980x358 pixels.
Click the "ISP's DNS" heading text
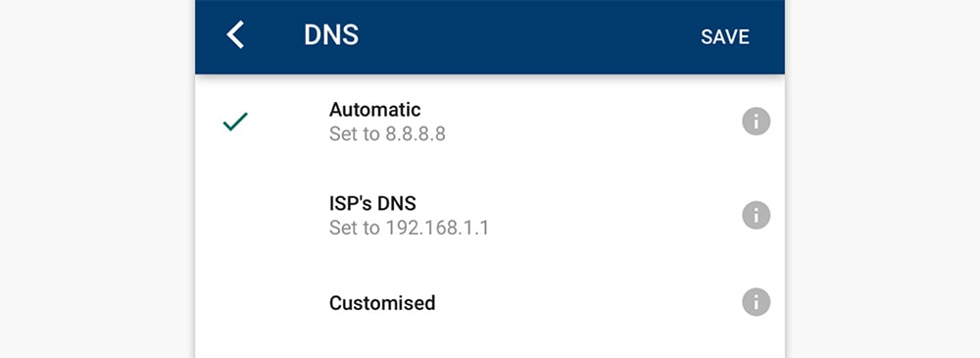coord(372,203)
